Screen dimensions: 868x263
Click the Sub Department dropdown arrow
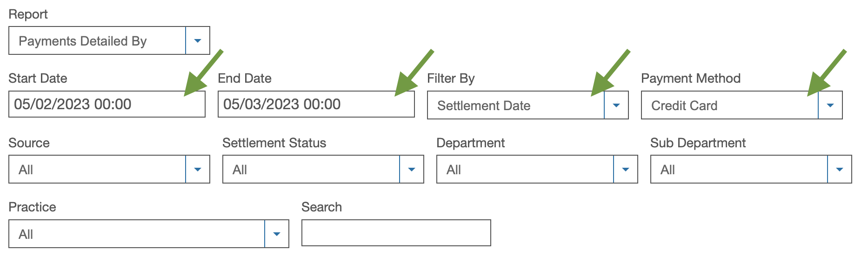tap(840, 170)
